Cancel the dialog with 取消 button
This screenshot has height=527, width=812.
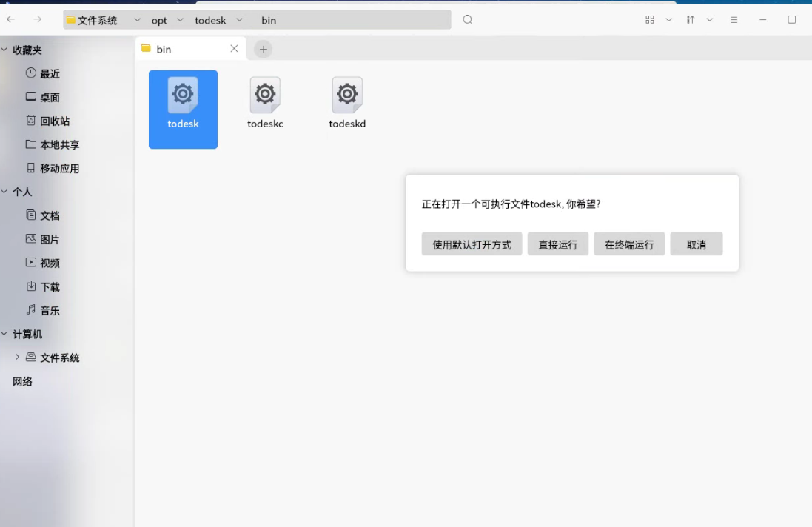(x=696, y=244)
